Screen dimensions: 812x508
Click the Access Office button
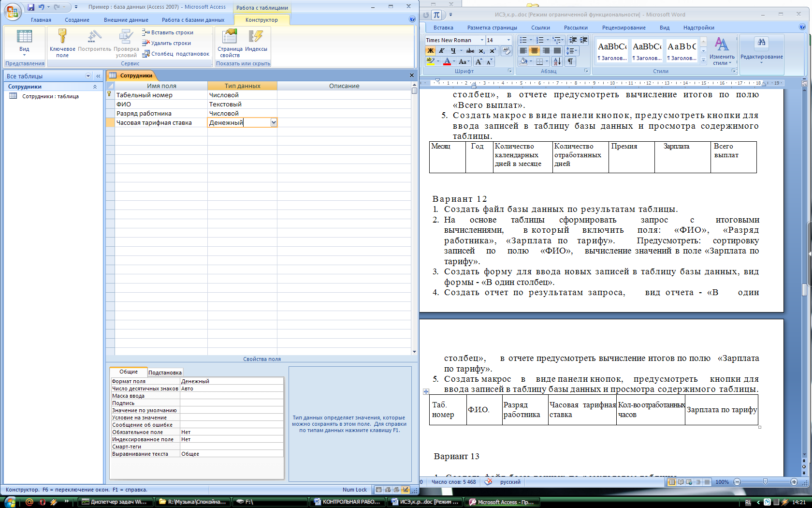(12, 12)
